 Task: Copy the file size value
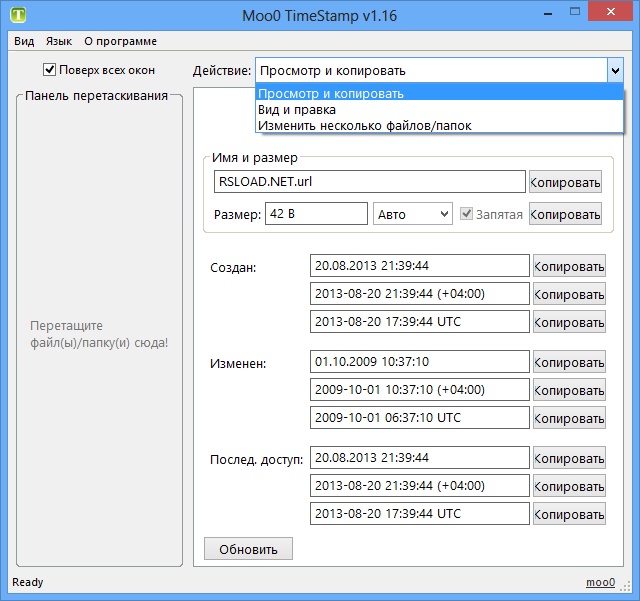pos(565,214)
